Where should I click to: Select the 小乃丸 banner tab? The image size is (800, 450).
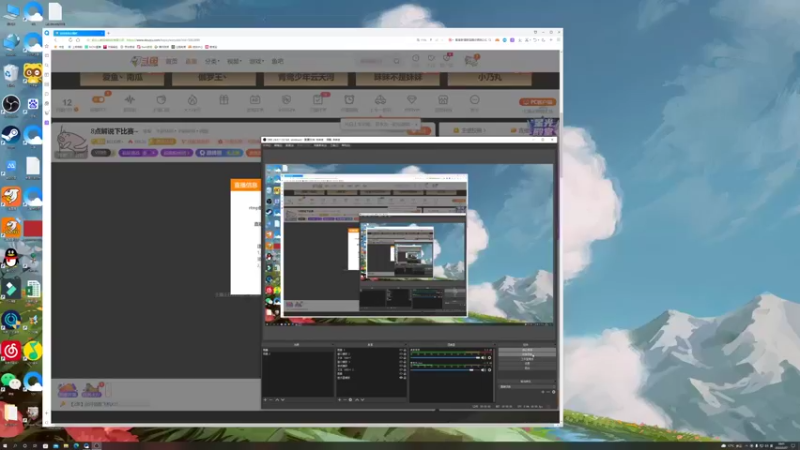489,78
